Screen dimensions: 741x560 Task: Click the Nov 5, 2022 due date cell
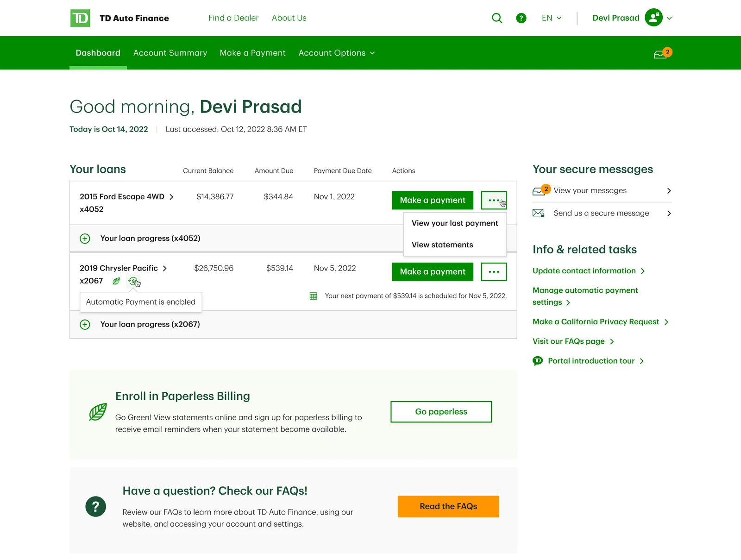pos(335,268)
